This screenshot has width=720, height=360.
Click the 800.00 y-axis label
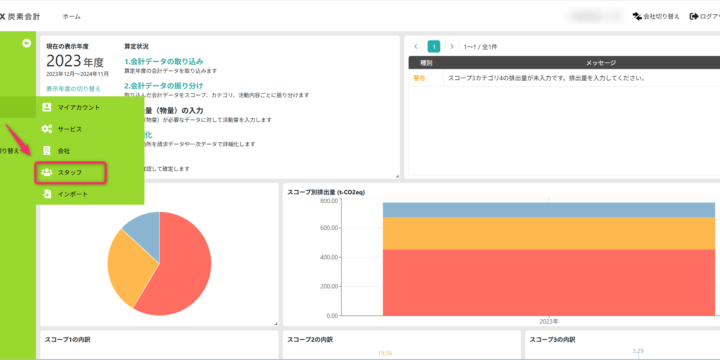click(329, 201)
